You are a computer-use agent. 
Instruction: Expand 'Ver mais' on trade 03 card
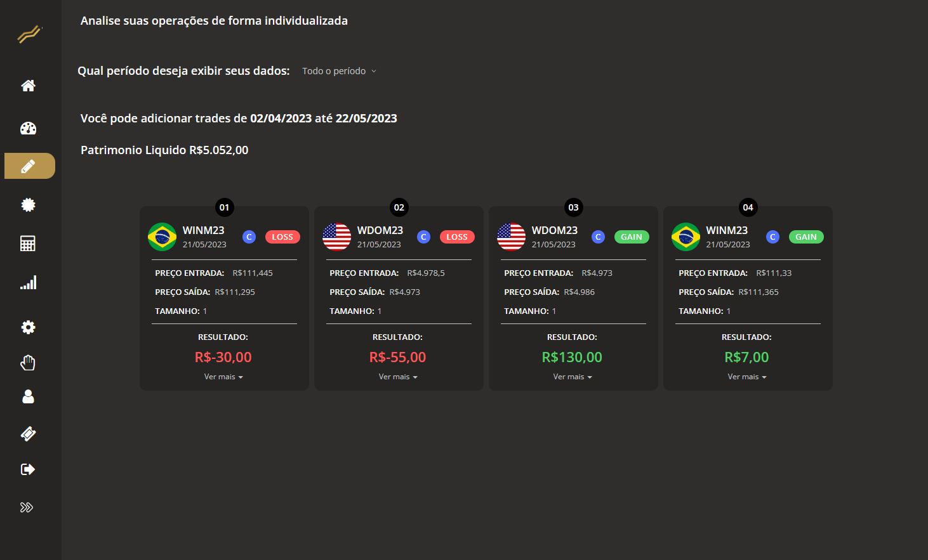point(573,377)
